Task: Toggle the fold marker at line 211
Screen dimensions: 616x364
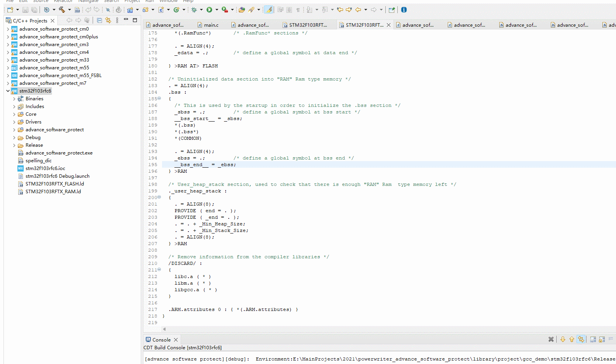Action: coord(159,270)
